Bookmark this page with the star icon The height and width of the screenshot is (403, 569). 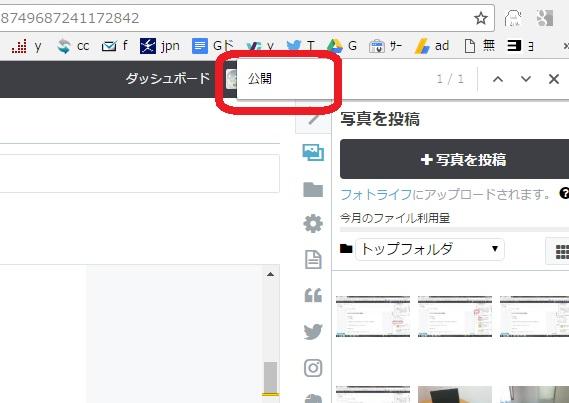481,18
